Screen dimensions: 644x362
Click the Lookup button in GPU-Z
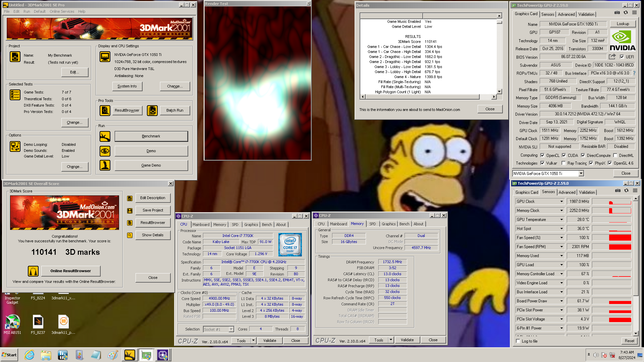pyautogui.click(x=623, y=24)
